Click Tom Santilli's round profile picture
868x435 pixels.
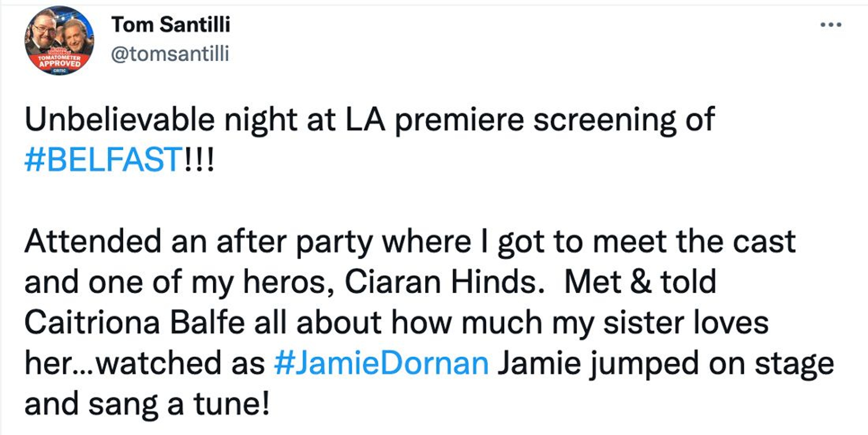tap(59, 40)
